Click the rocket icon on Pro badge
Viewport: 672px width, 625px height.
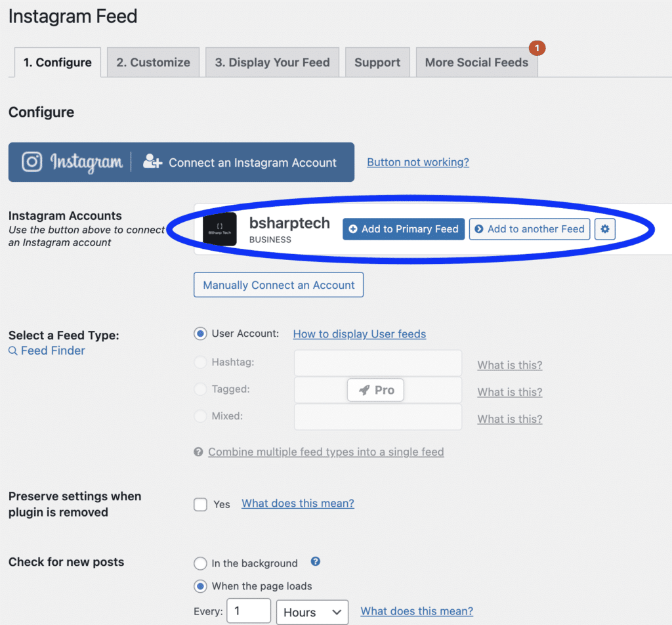tap(364, 390)
